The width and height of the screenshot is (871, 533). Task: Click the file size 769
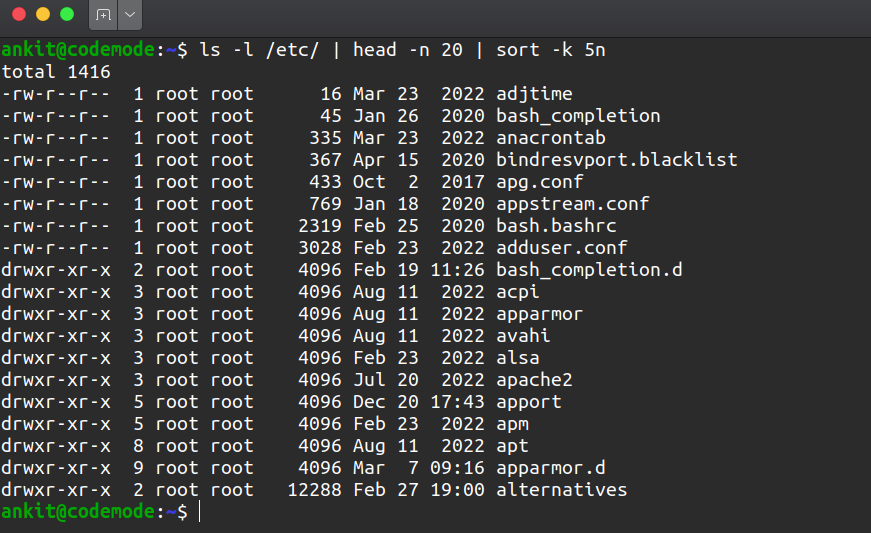(x=326, y=204)
